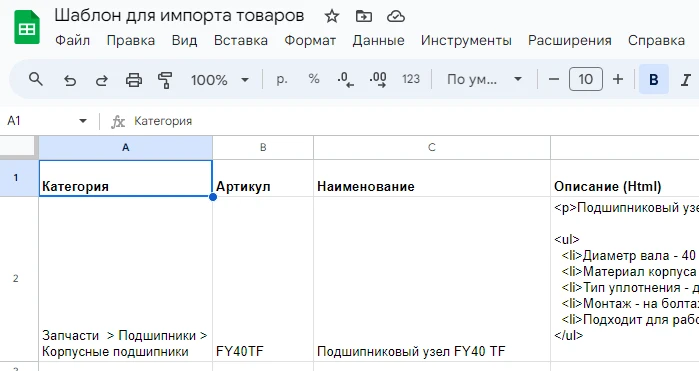Open the Инструменты menu
Viewport: 699px width, 371px height.
[x=466, y=41]
